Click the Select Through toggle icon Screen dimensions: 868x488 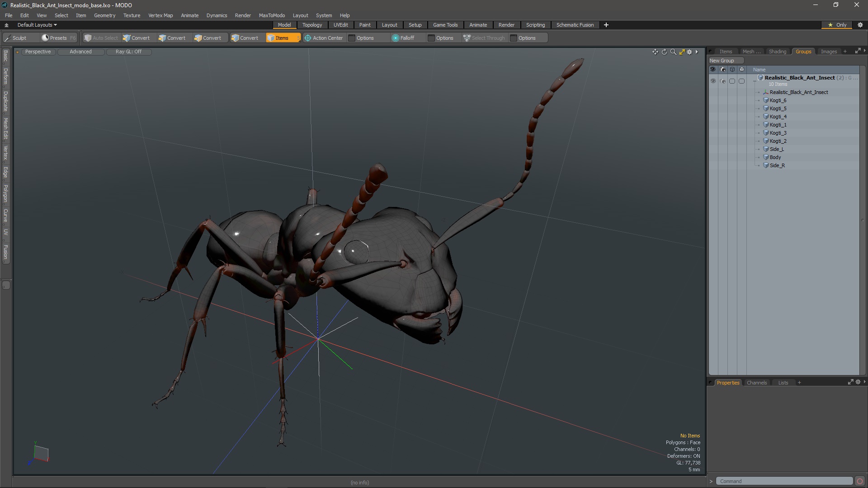pos(468,38)
